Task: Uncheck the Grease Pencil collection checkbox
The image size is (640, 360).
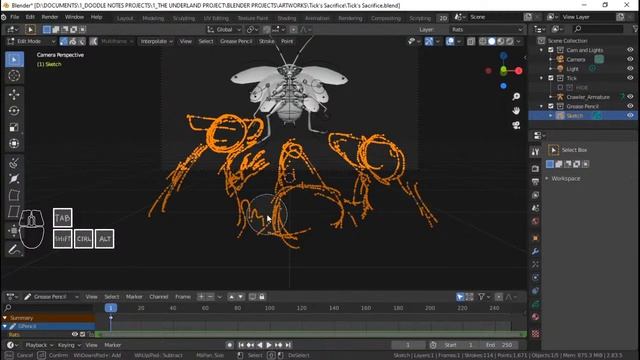Action: click(551, 106)
